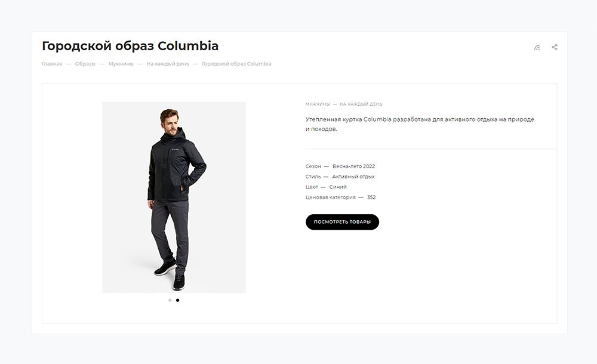Click the RSS feed subscribe icon
This screenshot has width=597, height=364.
[537, 47]
